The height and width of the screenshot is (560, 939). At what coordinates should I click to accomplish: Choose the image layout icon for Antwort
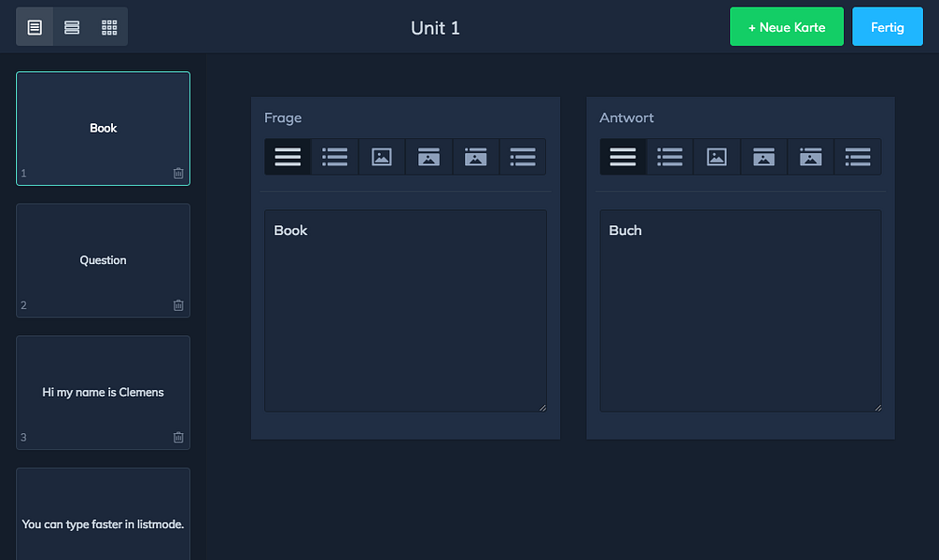[716, 157]
